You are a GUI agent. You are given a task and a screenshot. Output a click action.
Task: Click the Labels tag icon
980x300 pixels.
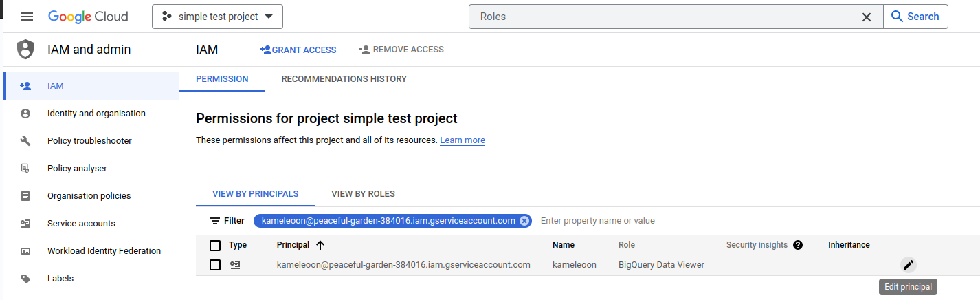(x=25, y=279)
